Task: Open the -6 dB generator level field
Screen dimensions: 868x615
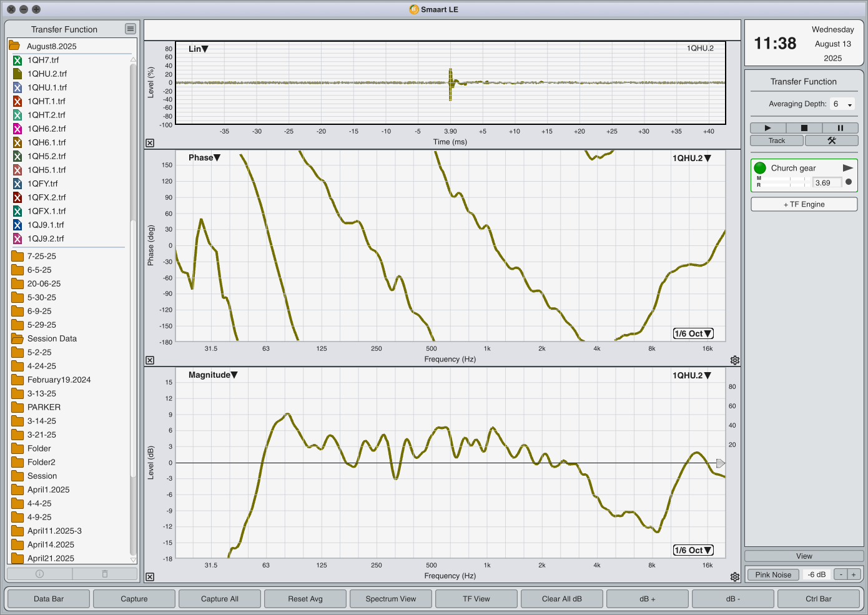Action: [x=817, y=574]
